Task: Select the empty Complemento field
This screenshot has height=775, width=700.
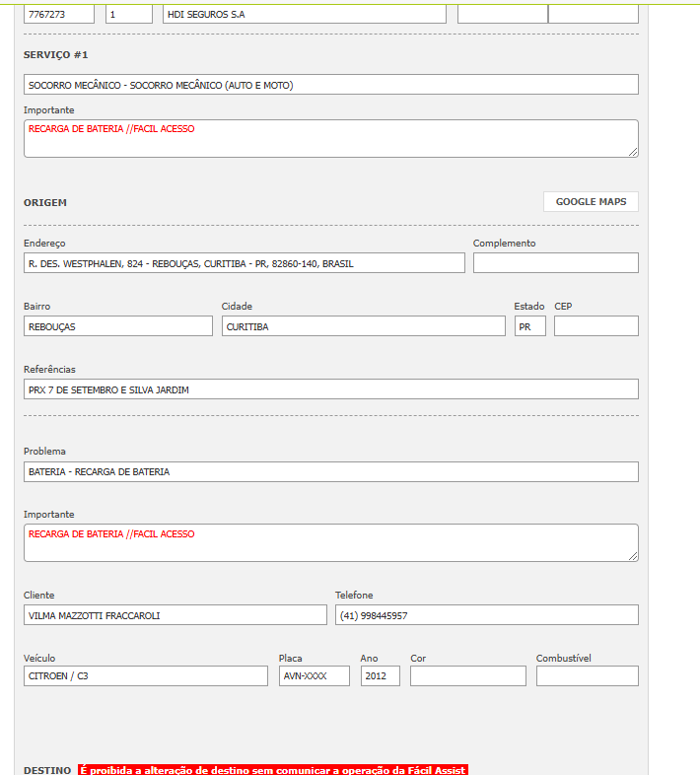Action: 555,263
